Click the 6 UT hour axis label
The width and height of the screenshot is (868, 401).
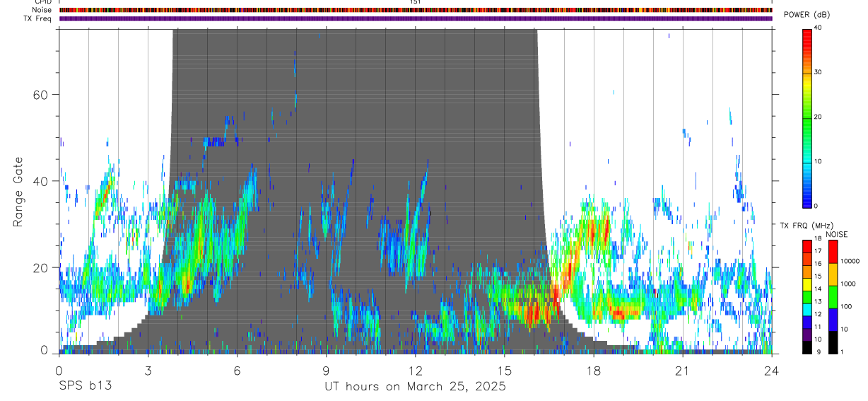[x=237, y=371]
